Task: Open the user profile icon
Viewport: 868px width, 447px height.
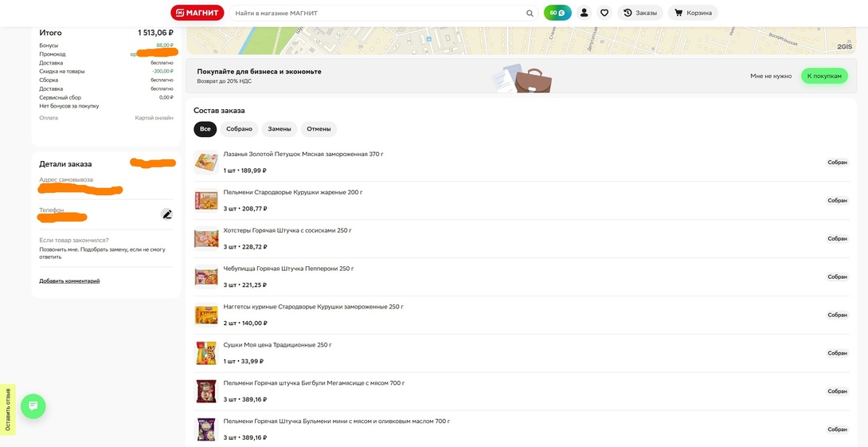Action: (584, 13)
